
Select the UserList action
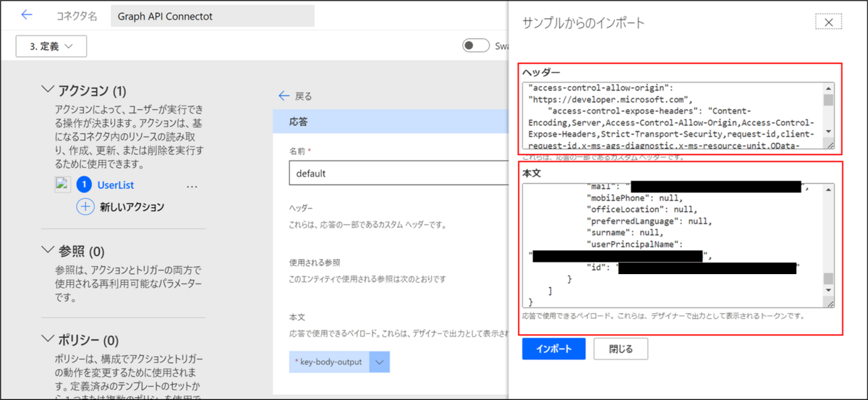tap(116, 185)
